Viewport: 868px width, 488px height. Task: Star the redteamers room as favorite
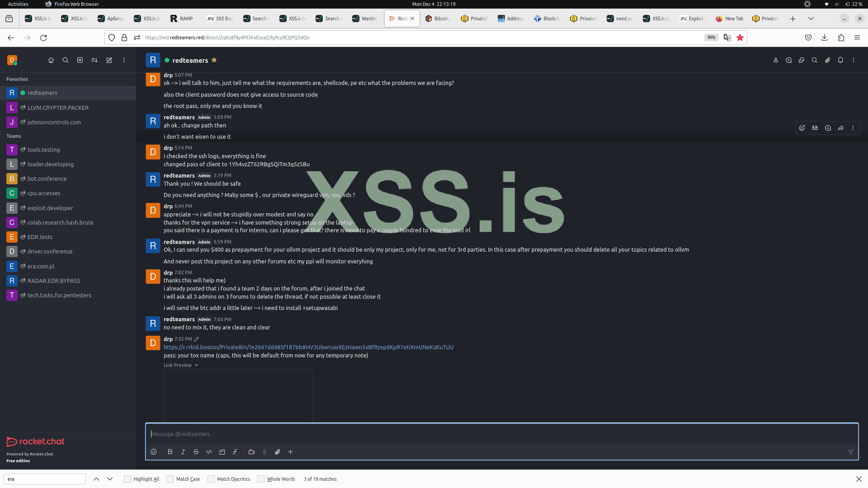[214, 60]
